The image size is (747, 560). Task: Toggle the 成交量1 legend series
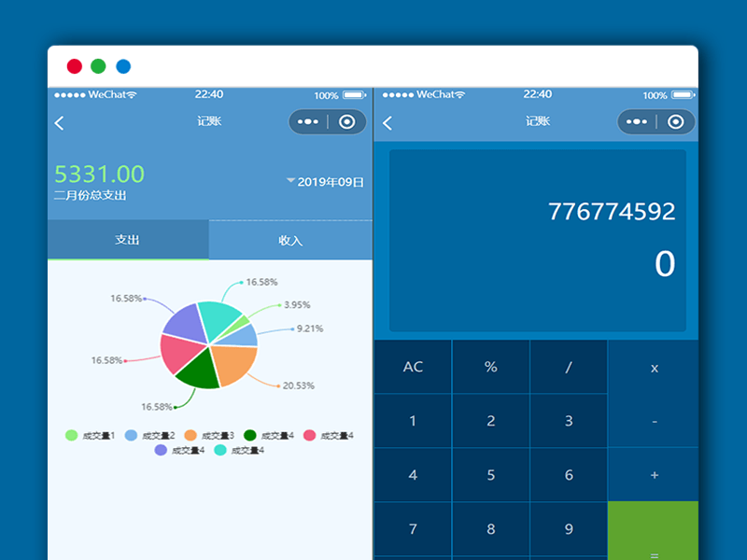[x=92, y=435]
